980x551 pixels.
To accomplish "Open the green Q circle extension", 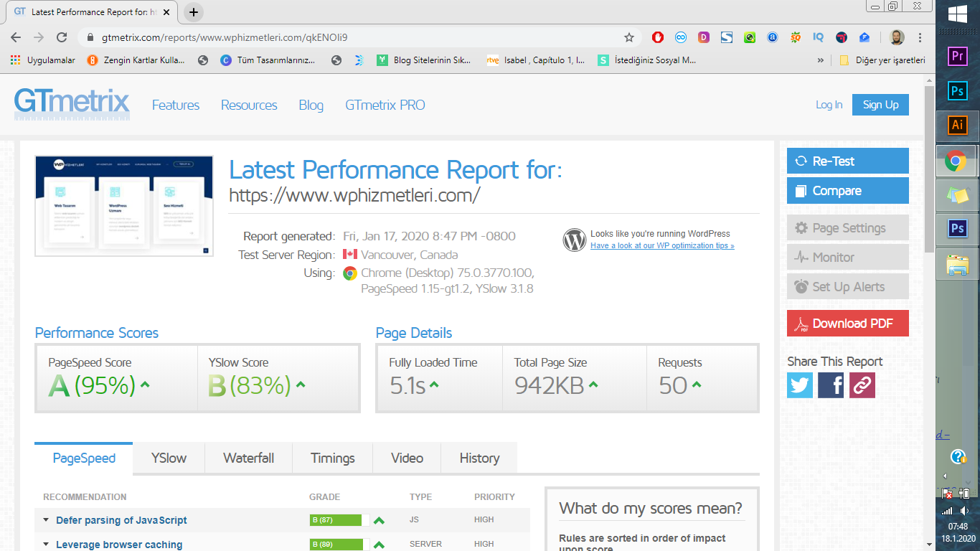I will coord(750,37).
